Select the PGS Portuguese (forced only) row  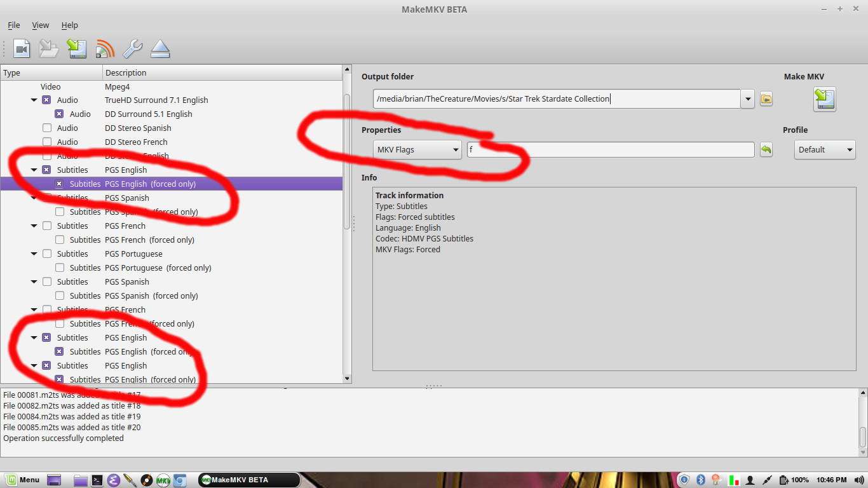[x=172, y=268]
